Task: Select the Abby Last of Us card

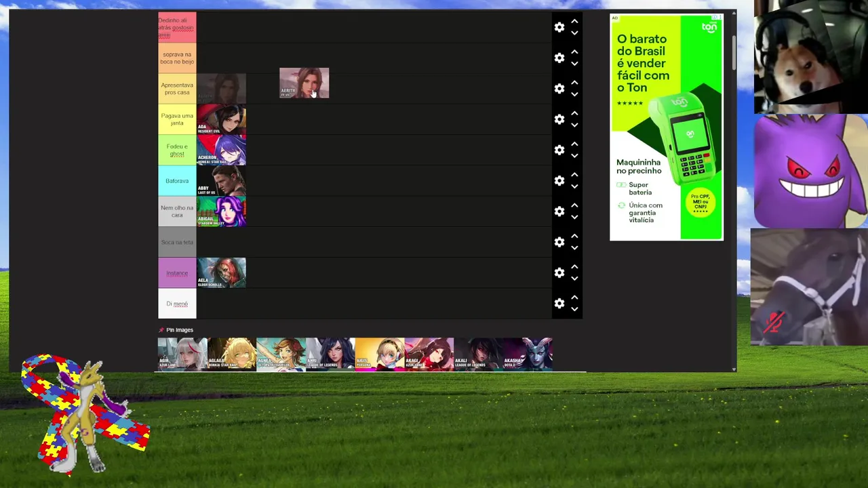Action: [222, 181]
